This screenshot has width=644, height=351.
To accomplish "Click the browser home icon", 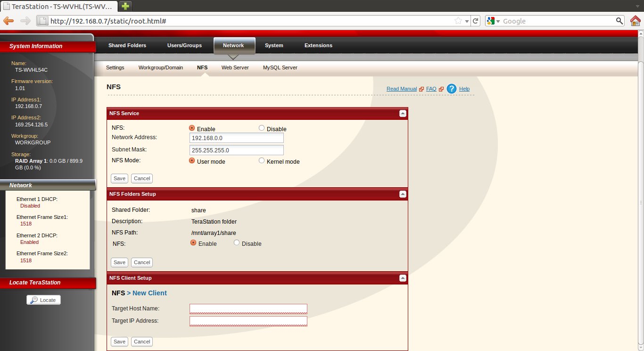I will click(x=636, y=21).
